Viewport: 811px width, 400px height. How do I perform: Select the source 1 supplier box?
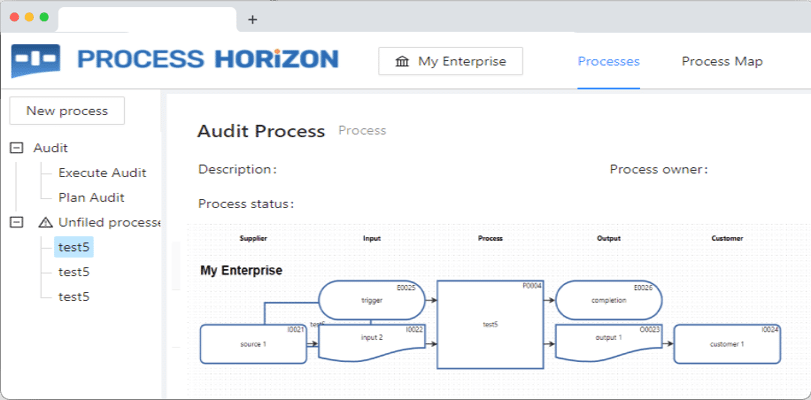coord(253,344)
